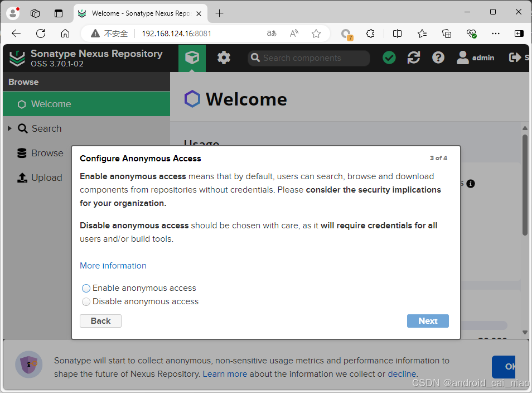The image size is (532, 393).
Task: Open Browser essentials heart icon
Action: pyautogui.click(x=471, y=33)
